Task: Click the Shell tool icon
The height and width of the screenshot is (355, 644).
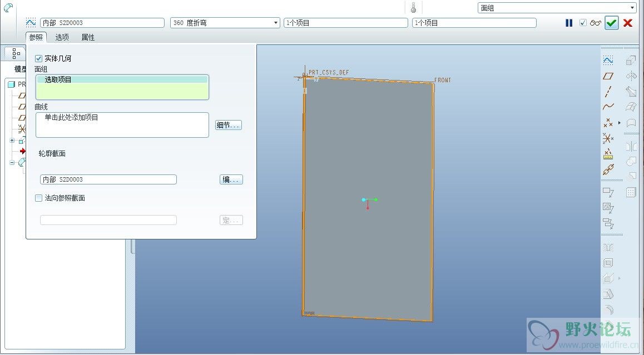Action: (608, 263)
